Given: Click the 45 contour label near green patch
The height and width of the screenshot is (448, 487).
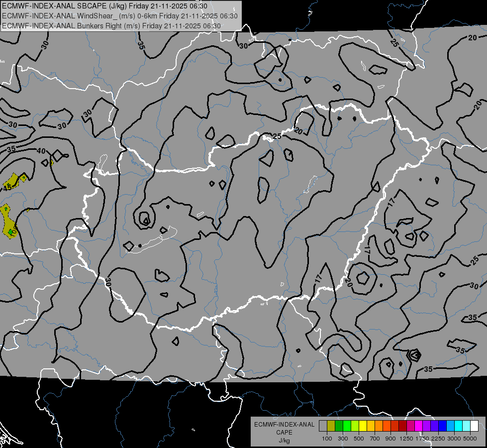Looking at the screenshot, I should [x=7, y=188].
